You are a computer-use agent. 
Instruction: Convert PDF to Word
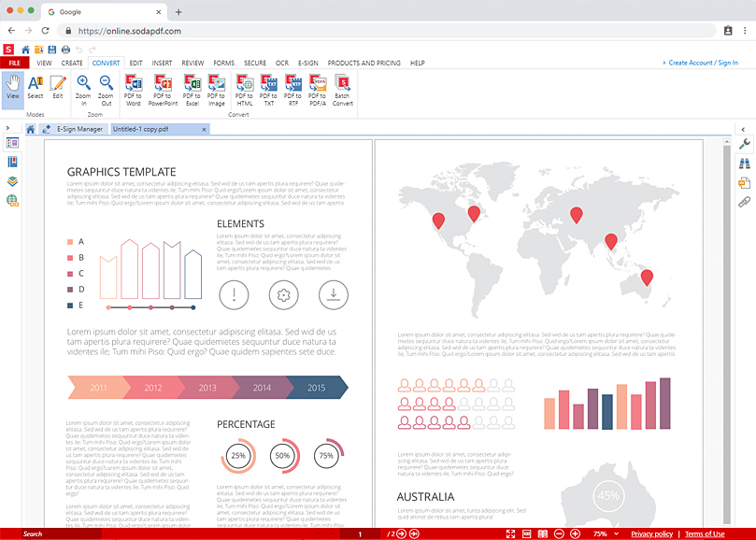point(133,91)
